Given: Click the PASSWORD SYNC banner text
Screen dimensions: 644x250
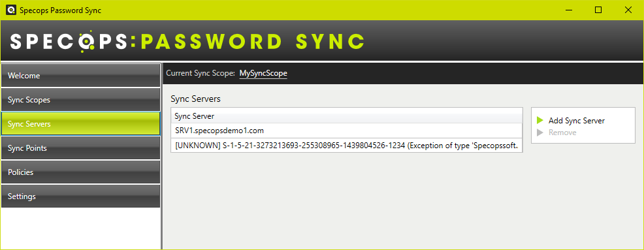Looking at the screenshot, I should (x=253, y=42).
